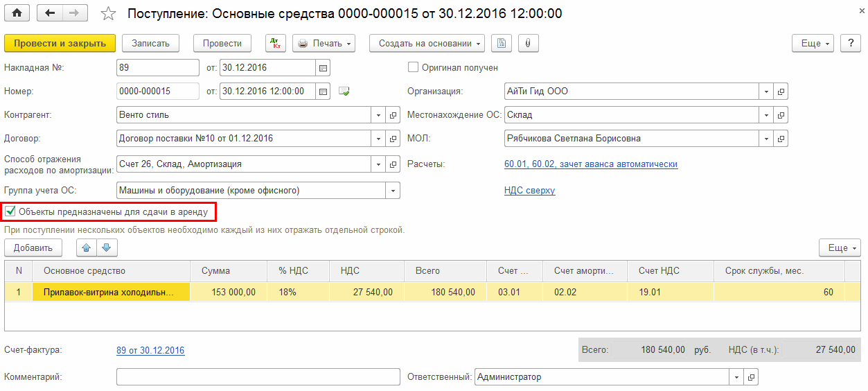Move row down with arrow icon
This screenshot has height=391, width=868.
pos(106,247)
